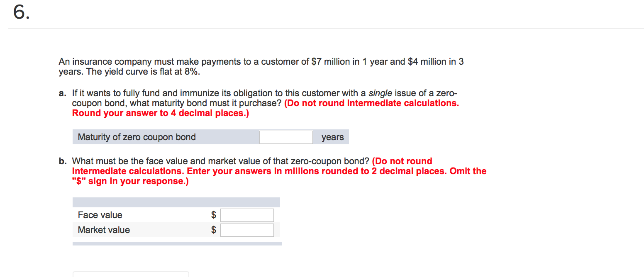Viewport: 644px width, 277px height.
Task: Focus the Face value answer field
Action: [x=247, y=215]
